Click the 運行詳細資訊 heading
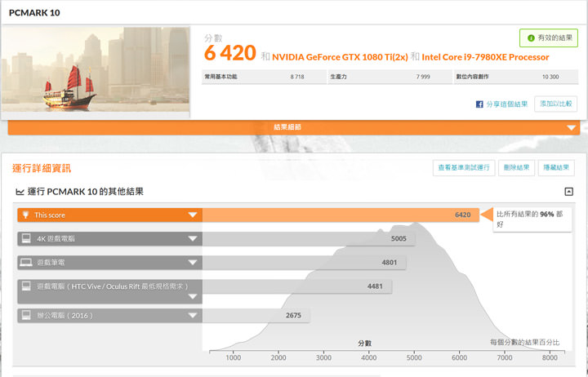Image resolution: width=588 pixels, height=377 pixels. click(x=42, y=168)
